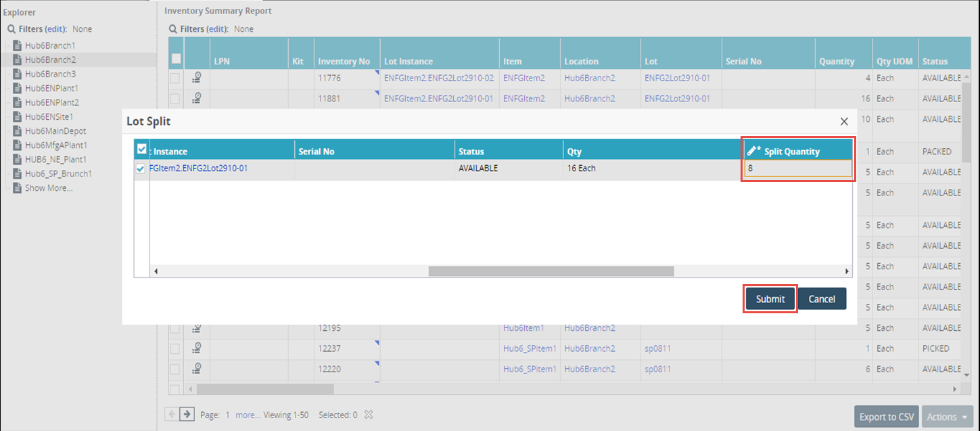This screenshot has width=980, height=431.
Task: Check the box for inventory 11881
Action: point(175,98)
